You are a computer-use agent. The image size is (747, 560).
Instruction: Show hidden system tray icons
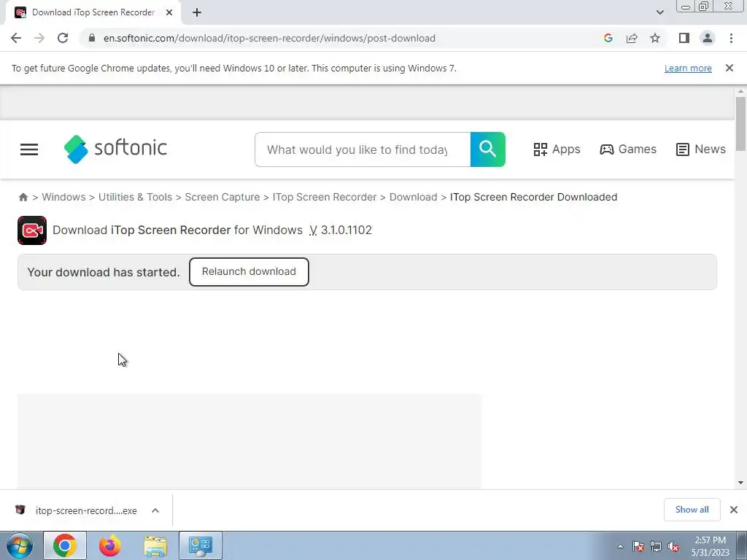[x=620, y=546]
